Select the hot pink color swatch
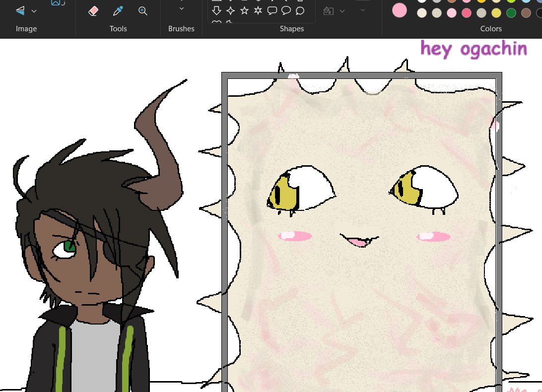 [467, 13]
